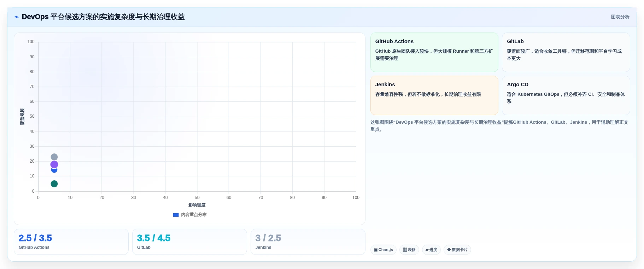The width and height of the screenshot is (644, 269).
Task: Toggle the 内容重点分布 legend swatch
Action: 176,215
